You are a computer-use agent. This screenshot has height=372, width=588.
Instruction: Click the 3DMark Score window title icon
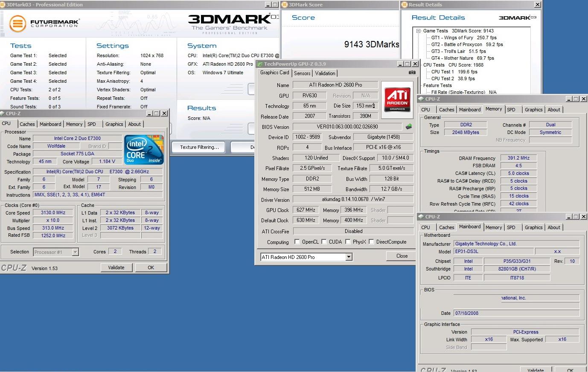point(285,5)
